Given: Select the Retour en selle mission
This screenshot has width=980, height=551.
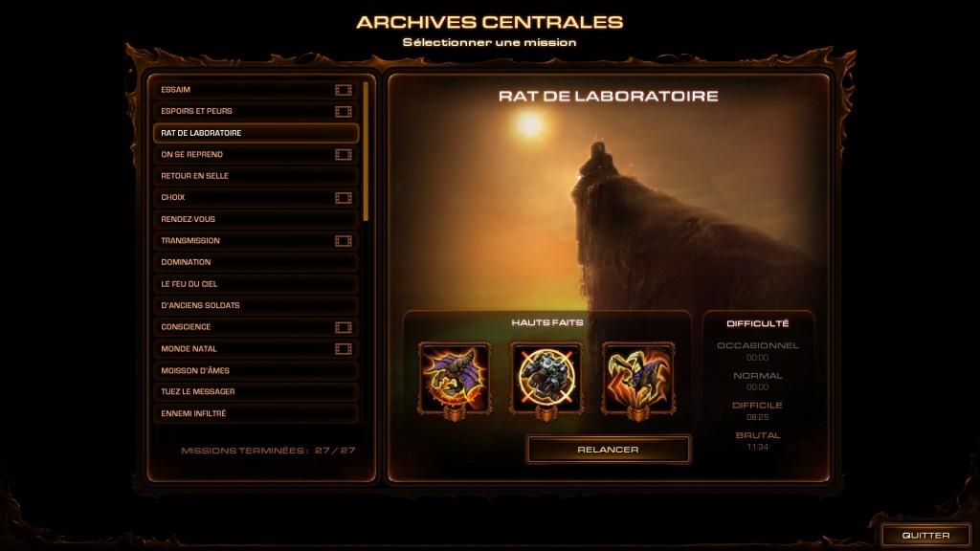Looking at the screenshot, I should click(x=256, y=176).
